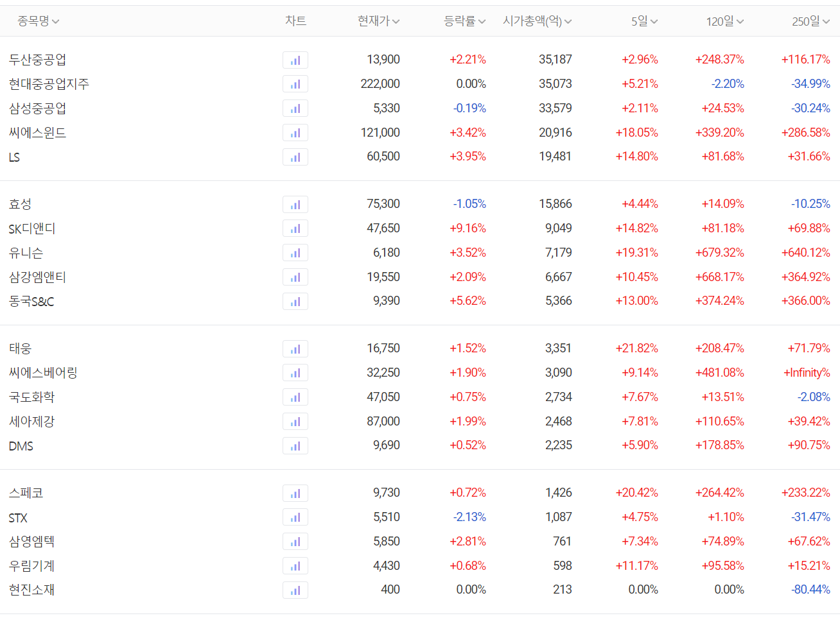The image size is (840, 618).
Task: Open chart icon for 우림기계
Action: pos(295,566)
